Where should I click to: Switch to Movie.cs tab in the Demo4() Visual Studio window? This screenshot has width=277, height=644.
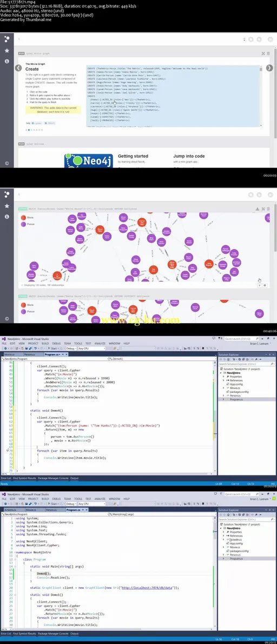(x=9, y=354)
